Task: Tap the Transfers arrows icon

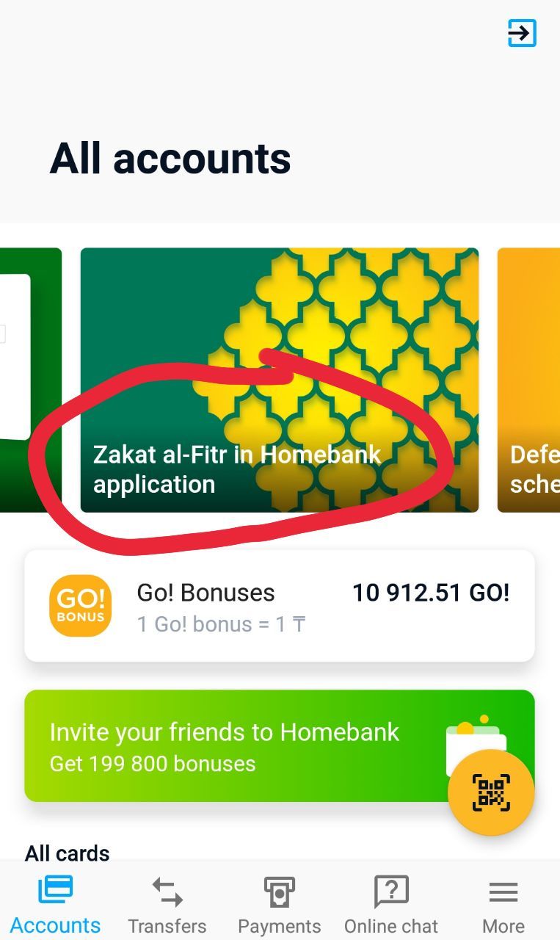Action: tap(167, 892)
